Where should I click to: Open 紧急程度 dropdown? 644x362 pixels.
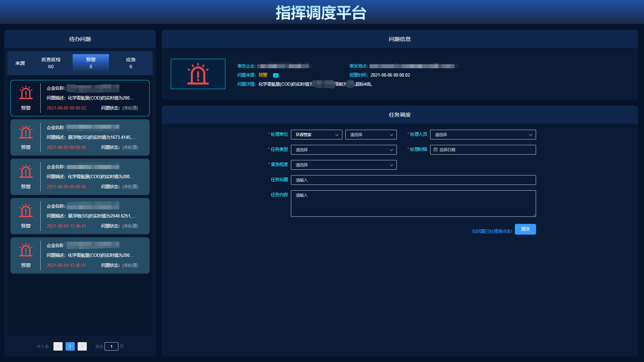click(344, 165)
